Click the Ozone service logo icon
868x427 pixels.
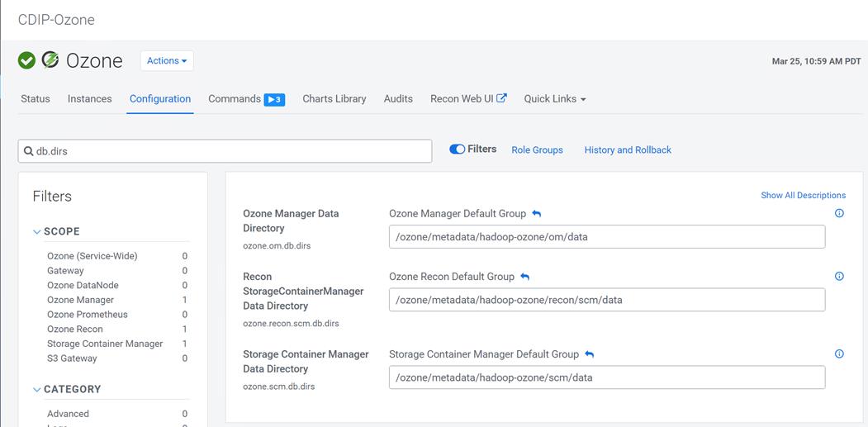pyautogui.click(x=50, y=60)
